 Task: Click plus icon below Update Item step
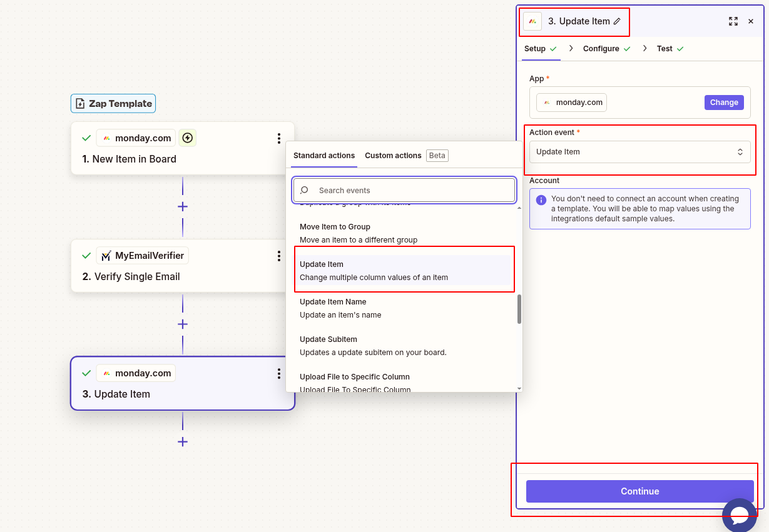[x=183, y=441]
